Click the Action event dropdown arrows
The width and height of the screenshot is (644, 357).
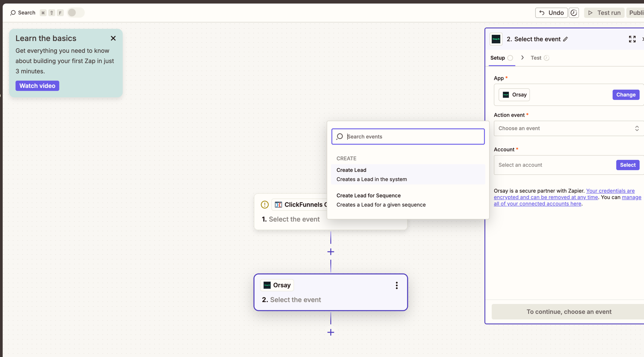coord(637,129)
